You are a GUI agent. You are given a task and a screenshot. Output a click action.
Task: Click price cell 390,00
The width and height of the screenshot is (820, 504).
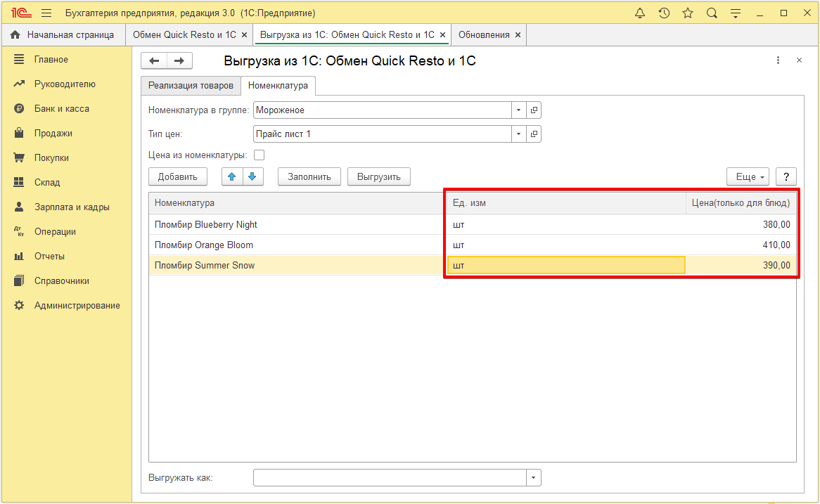point(741,266)
